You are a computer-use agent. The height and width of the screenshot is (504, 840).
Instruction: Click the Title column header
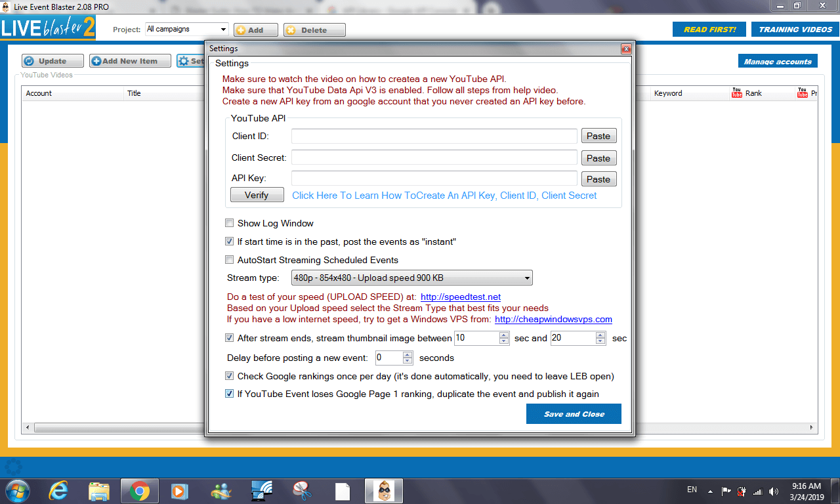[x=164, y=93]
